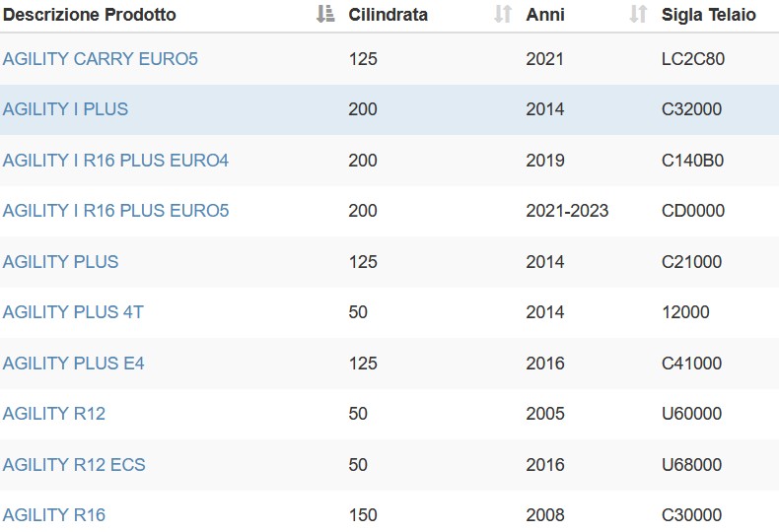Click the Cilindrata column sort arrows
Screen dimensions: 779x532
tap(503, 15)
